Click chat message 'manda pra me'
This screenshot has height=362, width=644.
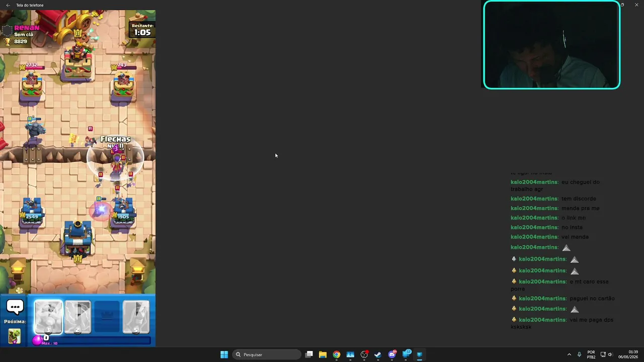580,208
